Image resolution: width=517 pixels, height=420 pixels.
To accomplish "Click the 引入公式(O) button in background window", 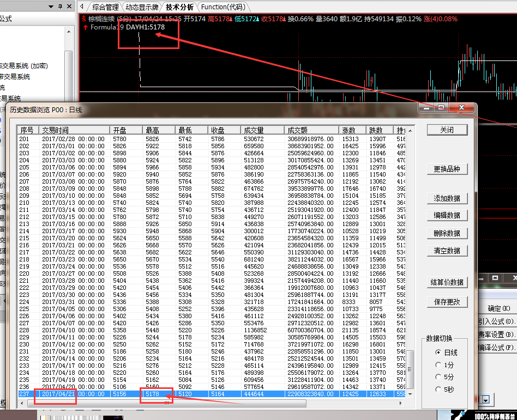I will [x=498, y=321].
